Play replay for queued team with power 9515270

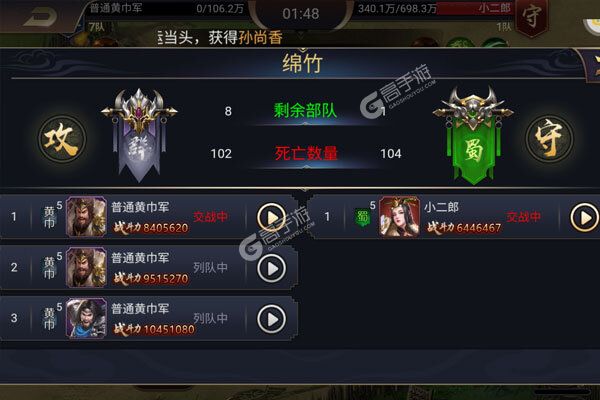pos(271,268)
